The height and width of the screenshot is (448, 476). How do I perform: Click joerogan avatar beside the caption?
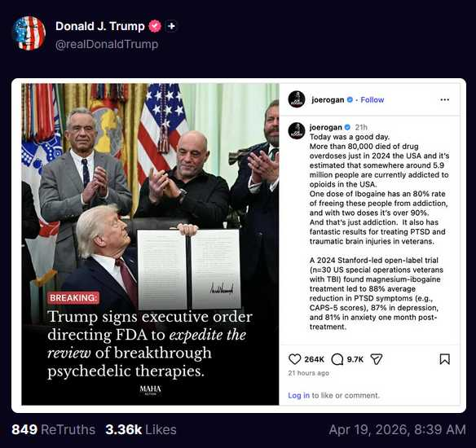[x=297, y=130]
